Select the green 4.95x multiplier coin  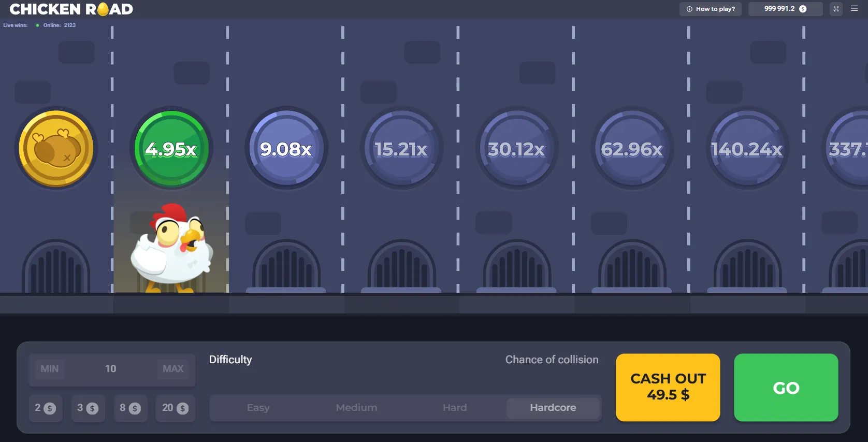tap(171, 149)
